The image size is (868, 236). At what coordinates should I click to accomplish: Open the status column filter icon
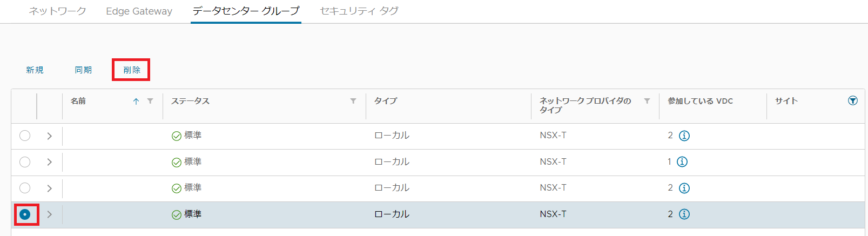coord(353,101)
